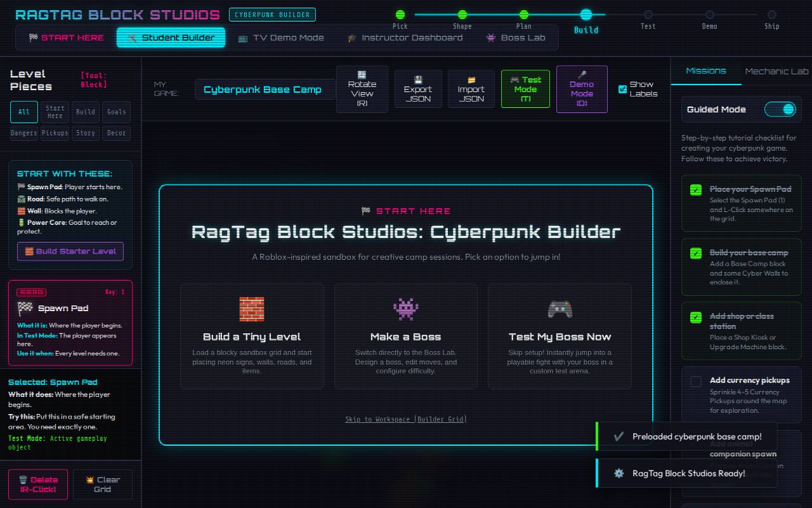Click the CYBERPUNK BUILDER badge
The width and height of the screenshot is (812, 508).
point(272,15)
